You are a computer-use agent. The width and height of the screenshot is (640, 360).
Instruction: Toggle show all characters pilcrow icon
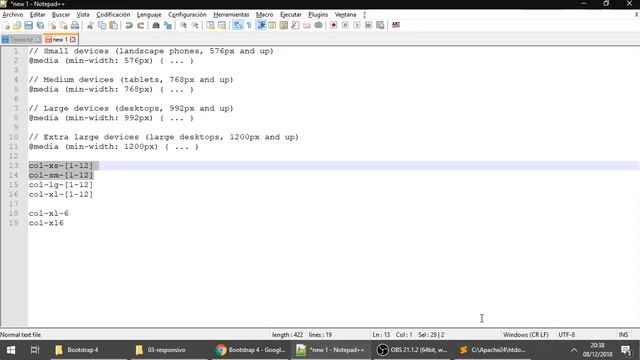tap(249, 25)
